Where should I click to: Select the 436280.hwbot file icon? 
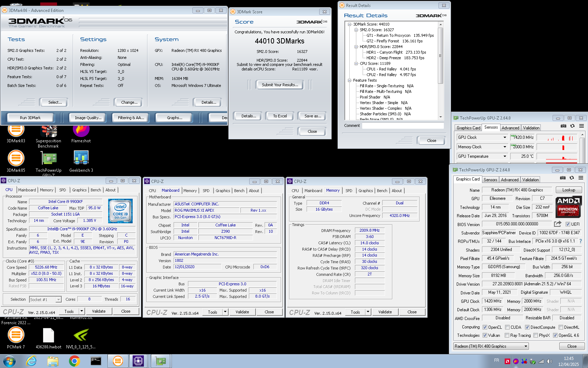[48, 338]
